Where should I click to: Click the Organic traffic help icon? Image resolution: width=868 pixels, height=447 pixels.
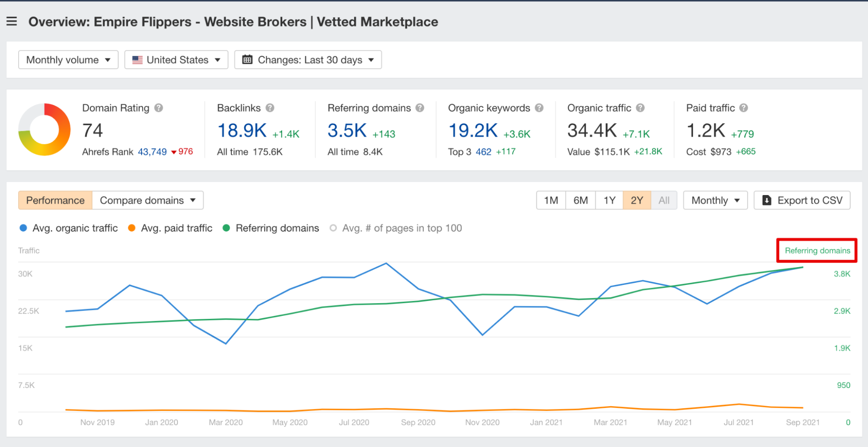click(x=640, y=108)
